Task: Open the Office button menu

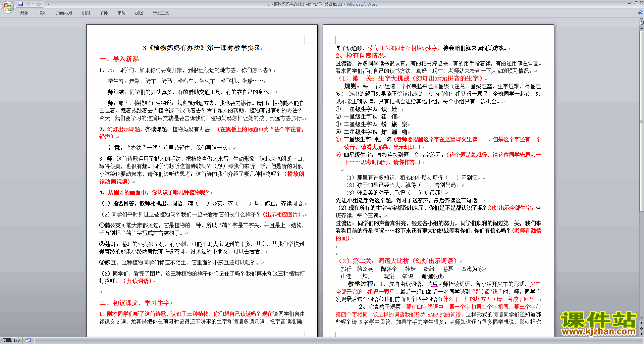Action: click(x=7, y=7)
